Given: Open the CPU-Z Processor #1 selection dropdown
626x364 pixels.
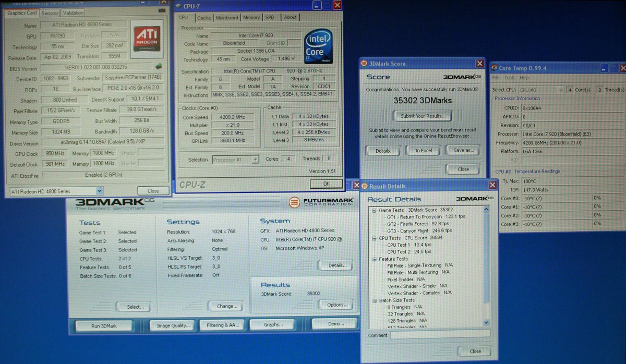Looking at the screenshot, I should pyautogui.click(x=255, y=160).
